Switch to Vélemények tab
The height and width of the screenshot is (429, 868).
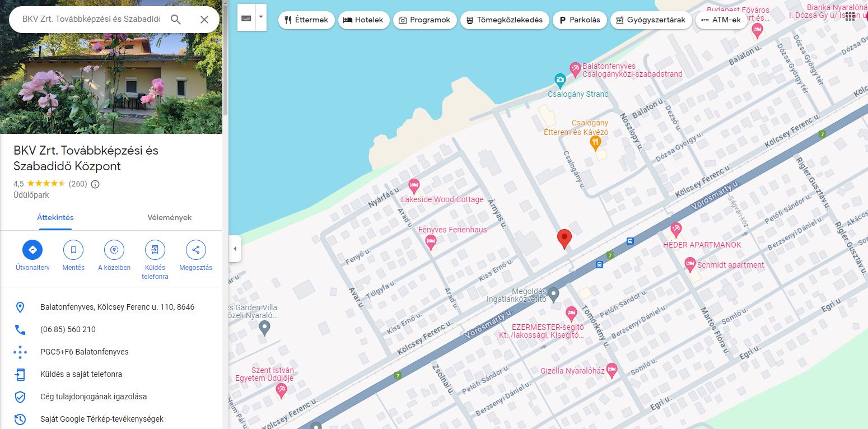click(x=169, y=217)
